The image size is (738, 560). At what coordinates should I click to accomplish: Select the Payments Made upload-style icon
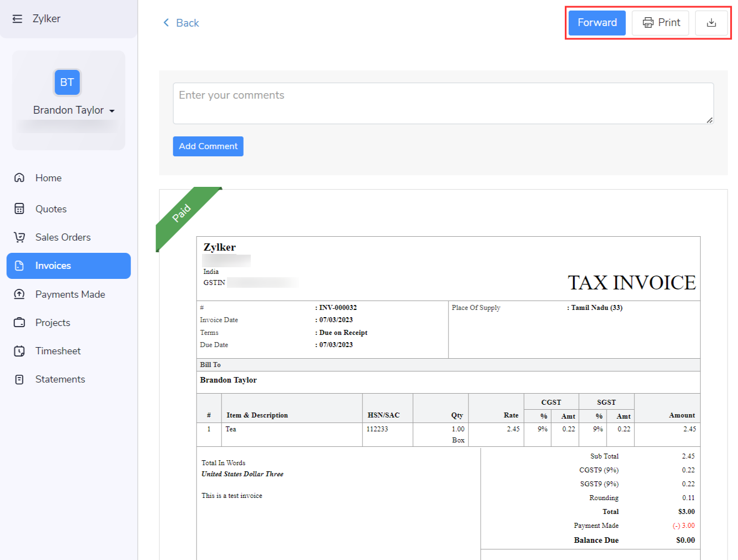pyautogui.click(x=19, y=294)
